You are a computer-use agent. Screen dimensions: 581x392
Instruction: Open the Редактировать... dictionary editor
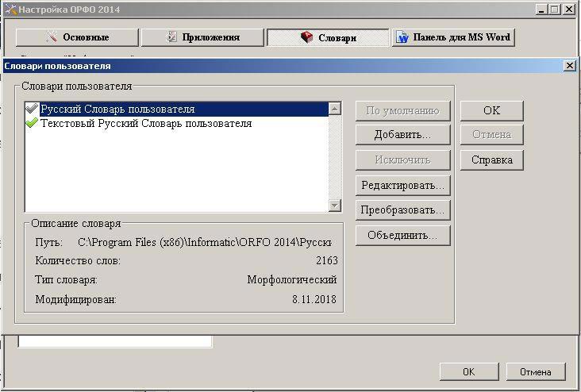[403, 185]
